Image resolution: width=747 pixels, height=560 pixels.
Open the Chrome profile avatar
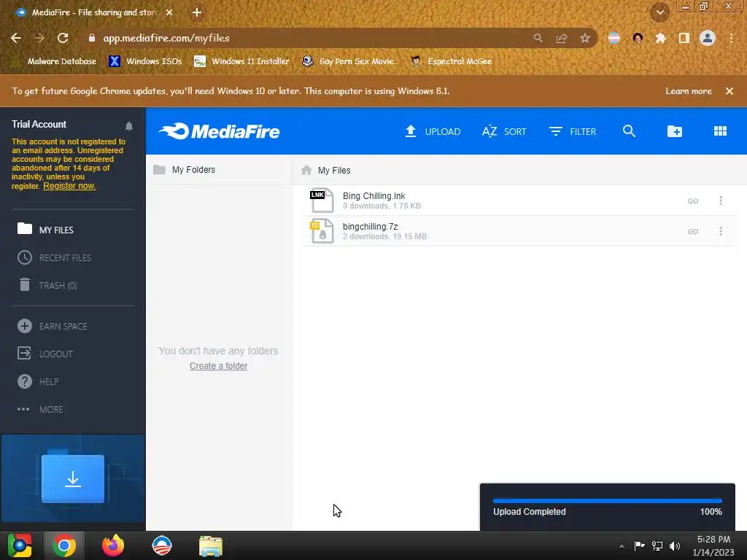click(x=708, y=38)
